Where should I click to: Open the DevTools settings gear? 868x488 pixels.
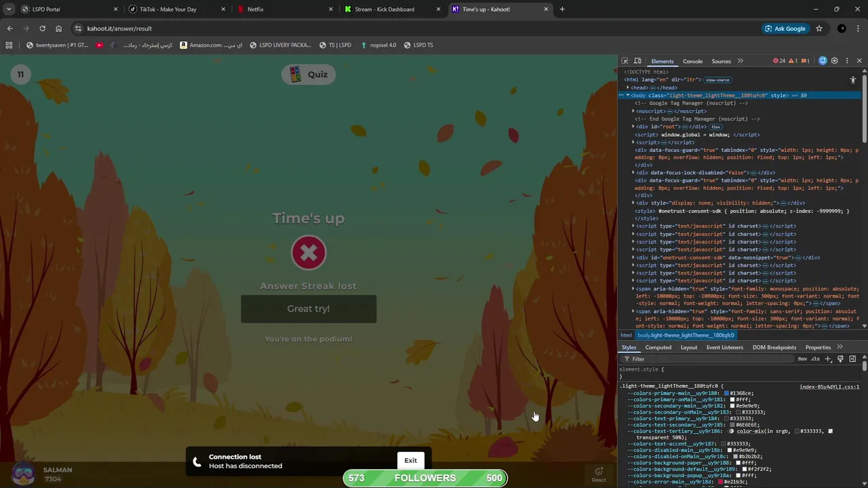[835, 61]
